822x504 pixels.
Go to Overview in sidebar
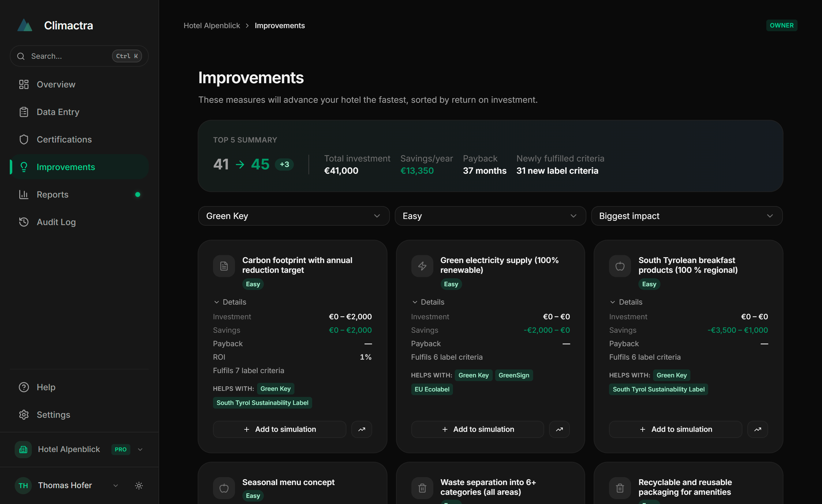[x=79, y=84]
